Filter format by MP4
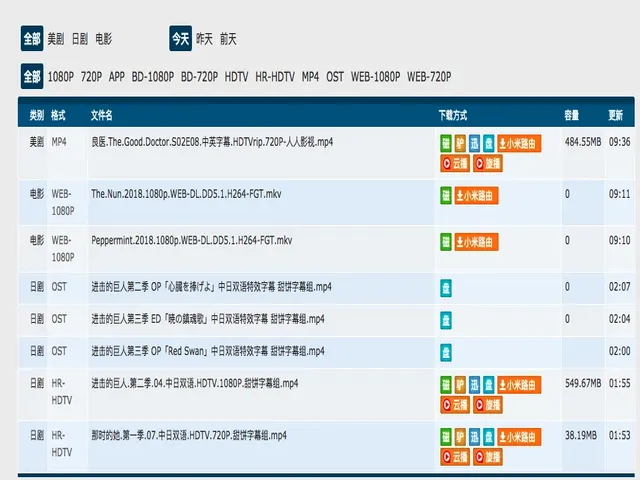This screenshot has width=640, height=480. pos(310,77)
